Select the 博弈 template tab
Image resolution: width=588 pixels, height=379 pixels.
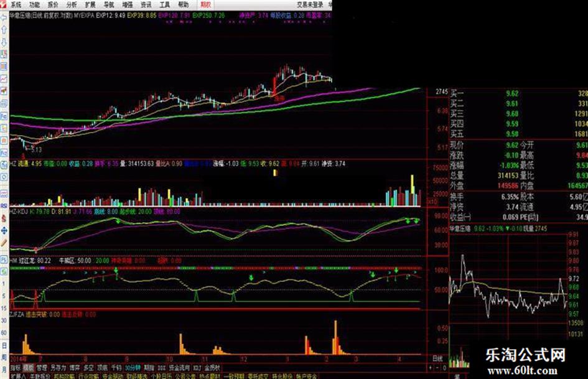pos(75,367)
